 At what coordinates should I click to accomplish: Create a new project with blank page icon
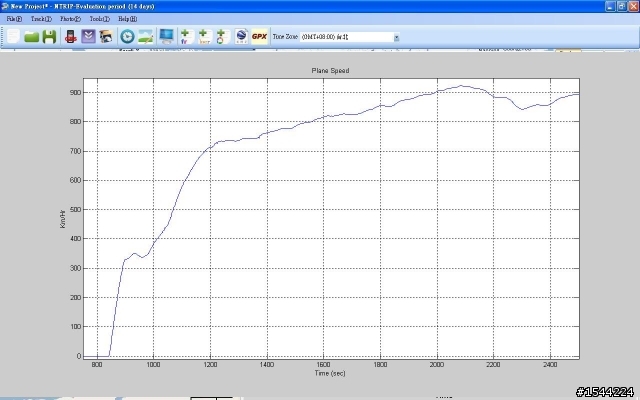(13, 36)
